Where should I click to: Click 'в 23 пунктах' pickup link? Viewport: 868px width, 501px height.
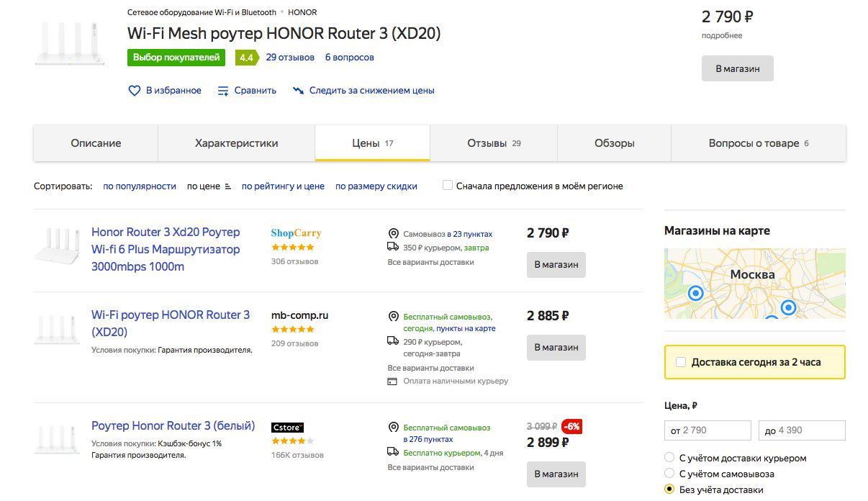[469, 234]
